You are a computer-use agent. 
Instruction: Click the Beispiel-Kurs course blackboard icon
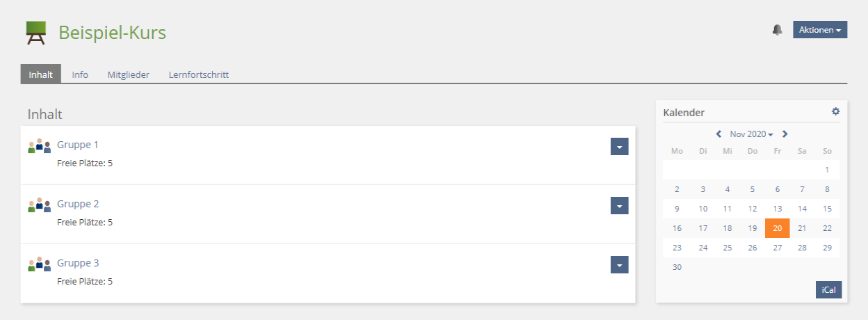coord(36,33)
